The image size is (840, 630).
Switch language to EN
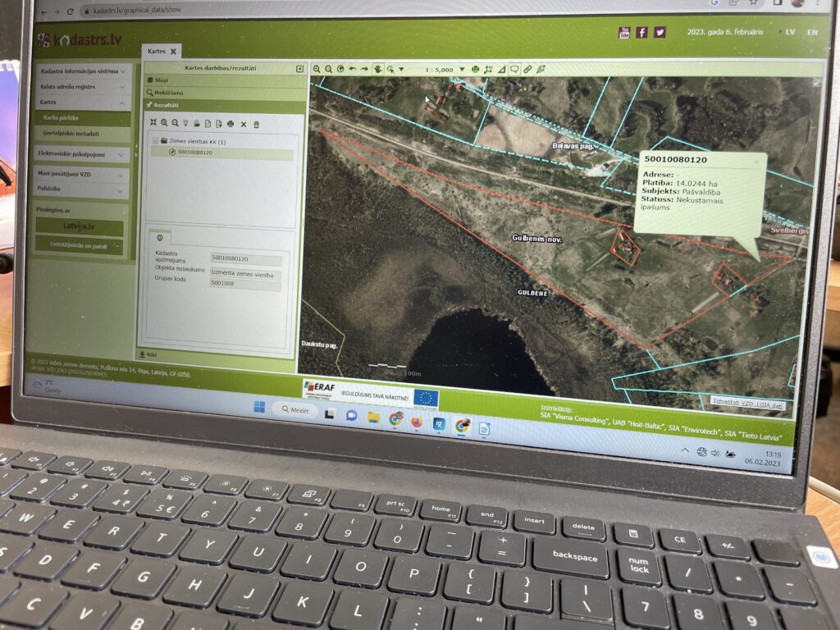tap(812, 33)
